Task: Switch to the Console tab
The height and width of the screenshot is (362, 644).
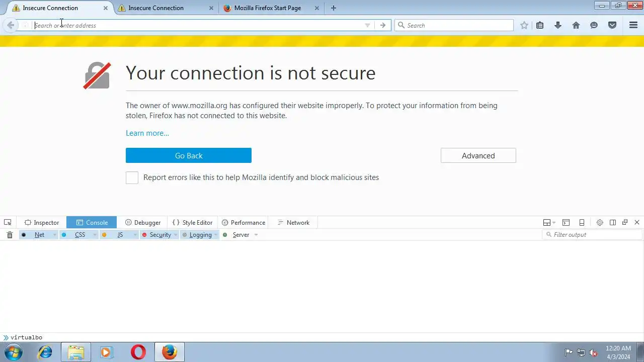Action: (x=92, y=222)
